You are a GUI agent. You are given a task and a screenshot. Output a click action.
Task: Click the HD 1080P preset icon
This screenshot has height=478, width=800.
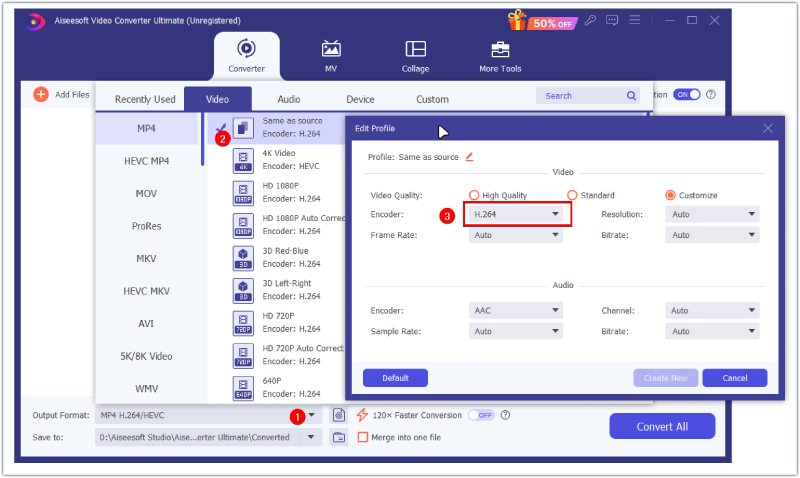tap(243, 193)
